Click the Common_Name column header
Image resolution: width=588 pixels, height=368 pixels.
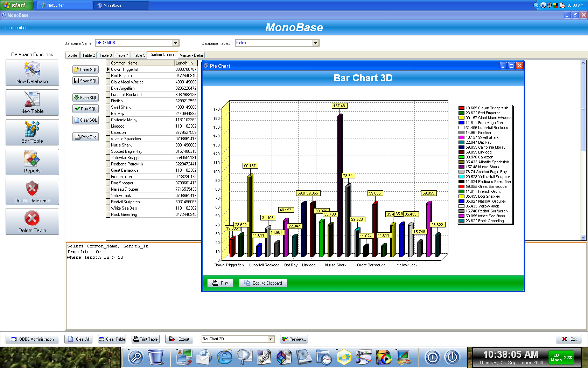142,63
